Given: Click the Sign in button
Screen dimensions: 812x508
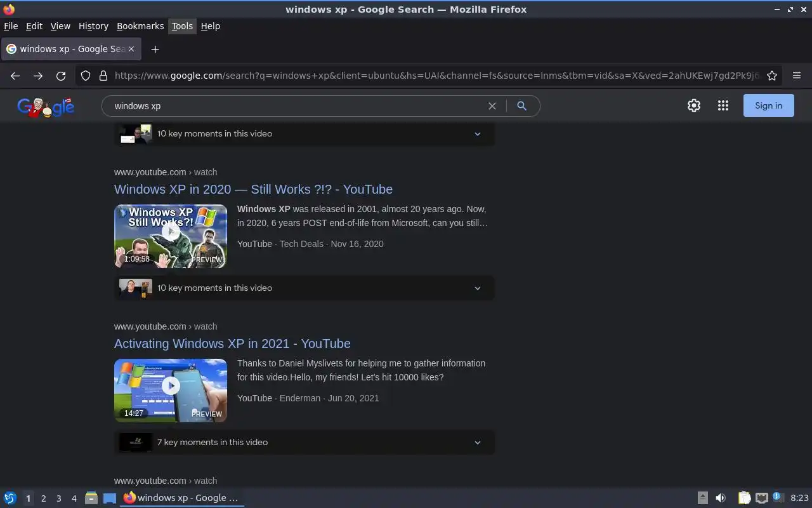Looking at the screenshot, I should [768, 106].
